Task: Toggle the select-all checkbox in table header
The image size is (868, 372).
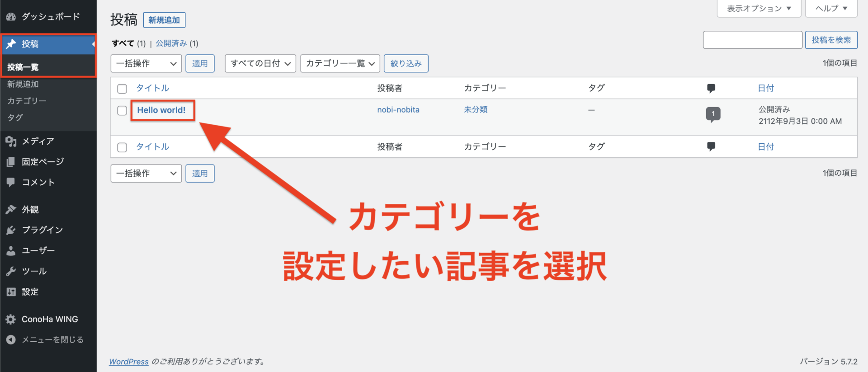Action: pyautogui.click(x=122, y=89)
